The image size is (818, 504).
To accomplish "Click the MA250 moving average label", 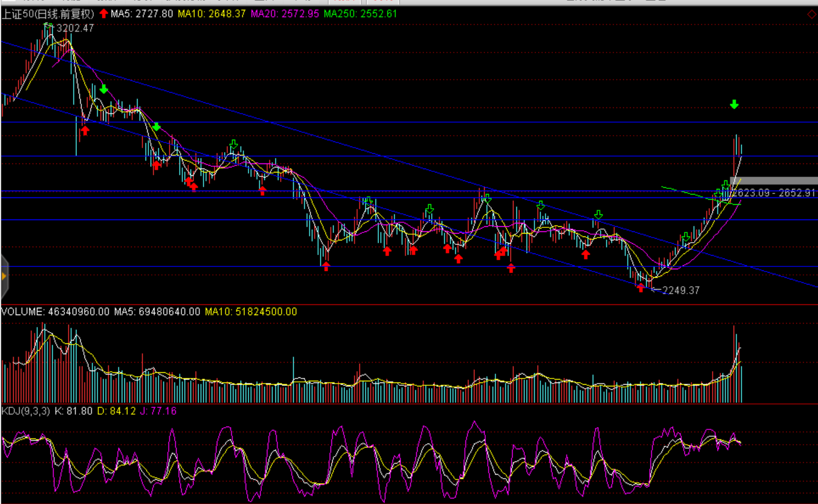I will 360,14.
